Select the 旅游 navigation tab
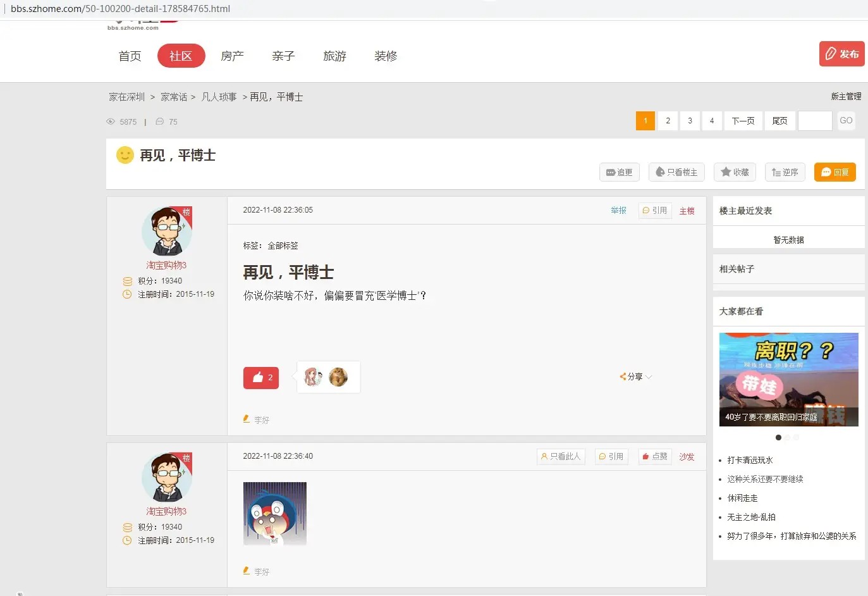 [x=334, y=56]
